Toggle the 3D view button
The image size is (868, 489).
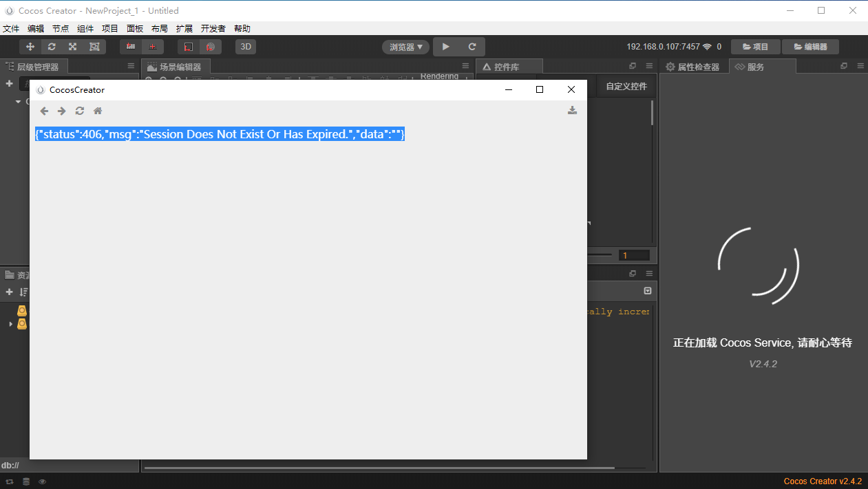click(x=246, y=47)
